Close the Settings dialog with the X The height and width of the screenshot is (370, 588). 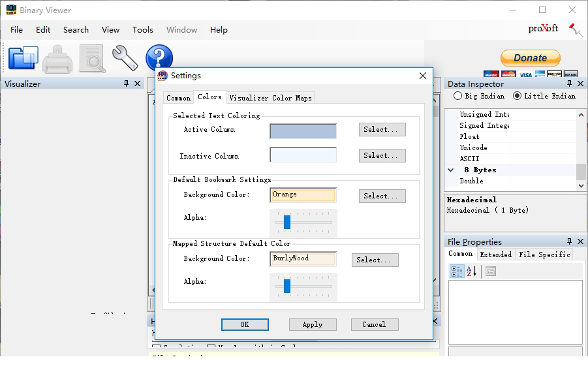click(423, 76)
